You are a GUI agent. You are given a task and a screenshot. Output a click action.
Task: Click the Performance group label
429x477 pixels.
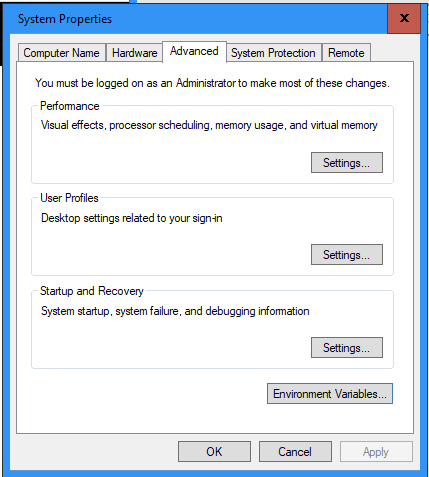70,106
